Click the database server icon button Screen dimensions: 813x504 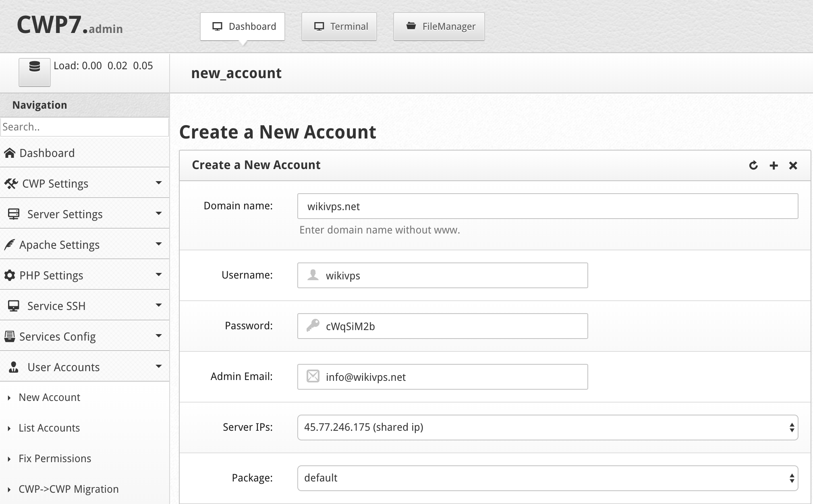click(35, 72)
